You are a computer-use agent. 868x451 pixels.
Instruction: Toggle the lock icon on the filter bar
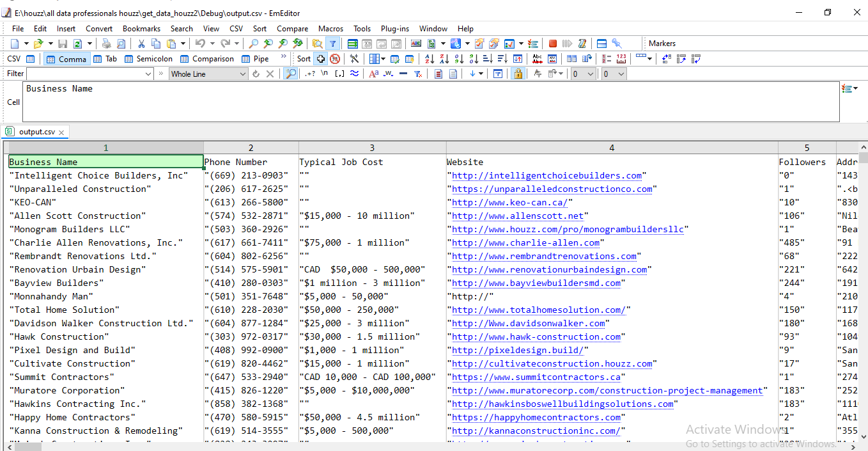pyautogui.click(x=518, y=73)
